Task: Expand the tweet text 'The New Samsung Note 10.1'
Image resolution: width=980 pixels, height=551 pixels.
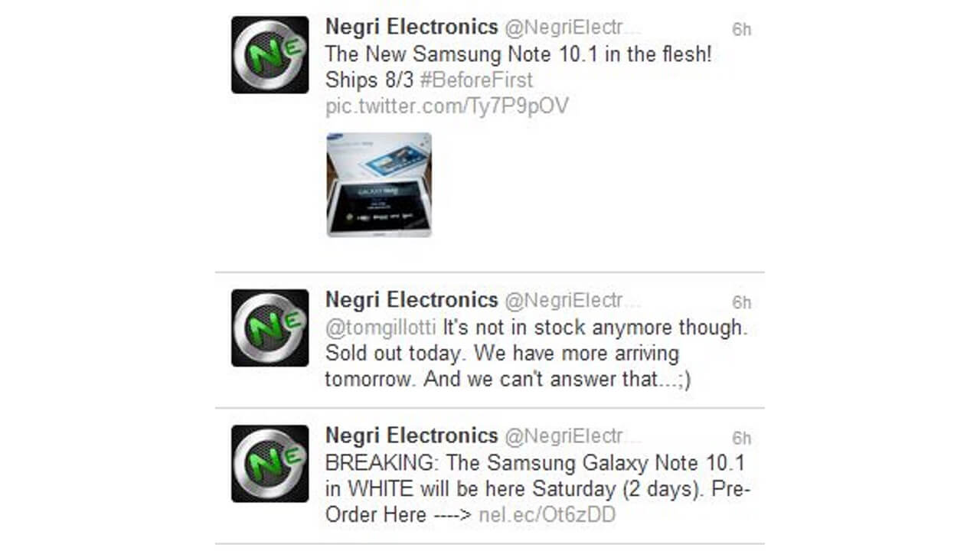Action: tap(518, 54)
